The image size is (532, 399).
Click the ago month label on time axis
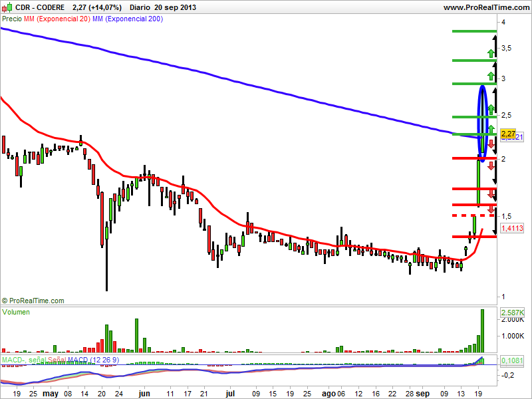point(328,394)
